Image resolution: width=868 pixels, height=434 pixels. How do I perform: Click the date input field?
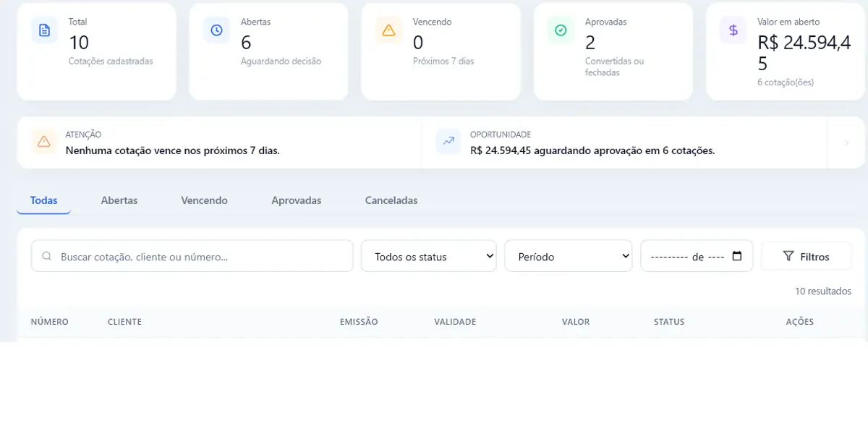(697, 256)
